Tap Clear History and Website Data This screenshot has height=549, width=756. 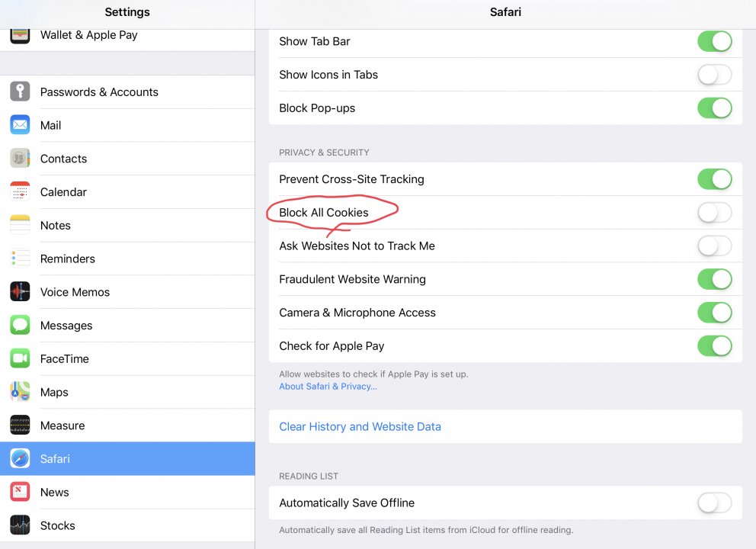[360, 427]
